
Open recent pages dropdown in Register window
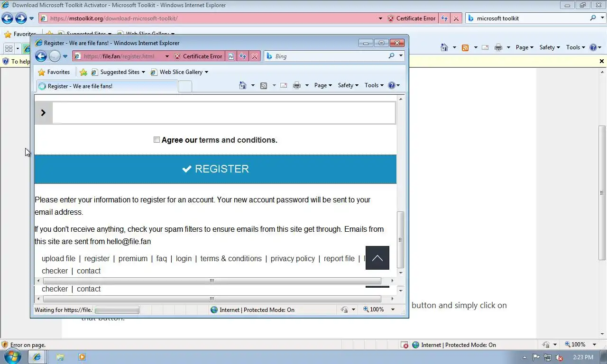coord(65,56)
